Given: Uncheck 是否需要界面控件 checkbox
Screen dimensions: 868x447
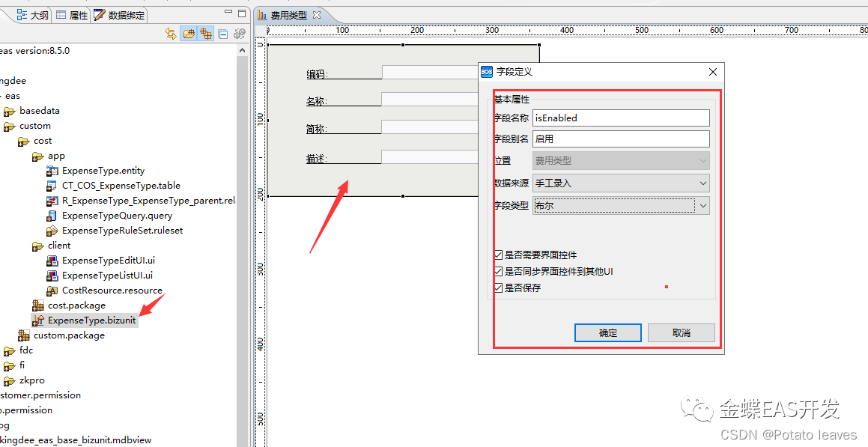Looking at the screenshot, I should coord(498,254).
